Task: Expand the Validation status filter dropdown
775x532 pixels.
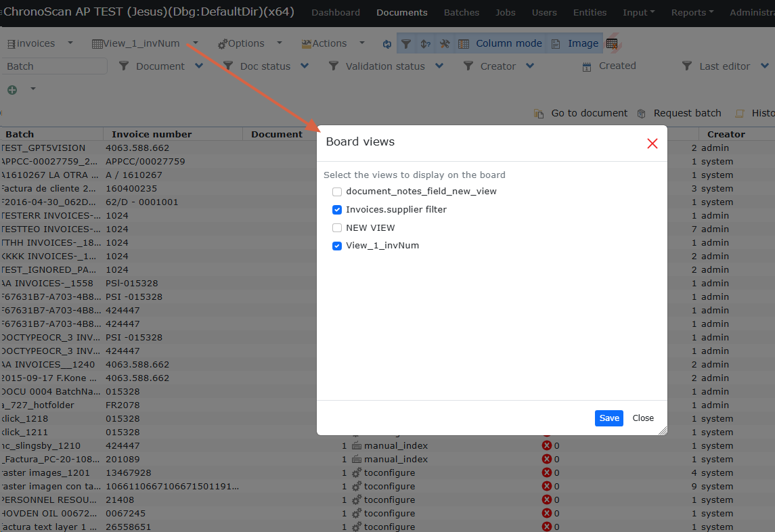Action: coord(439,66)
